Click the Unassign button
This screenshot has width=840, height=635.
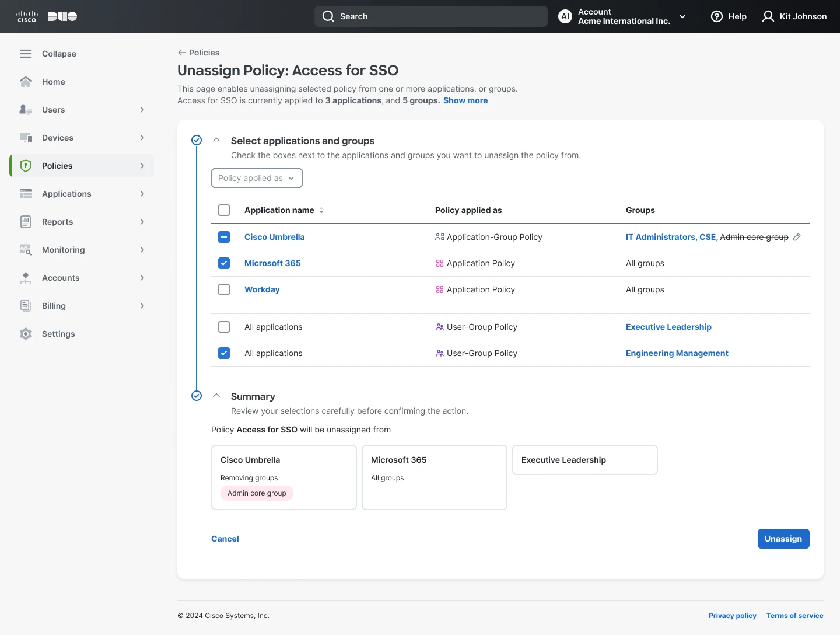click(783, 539)
